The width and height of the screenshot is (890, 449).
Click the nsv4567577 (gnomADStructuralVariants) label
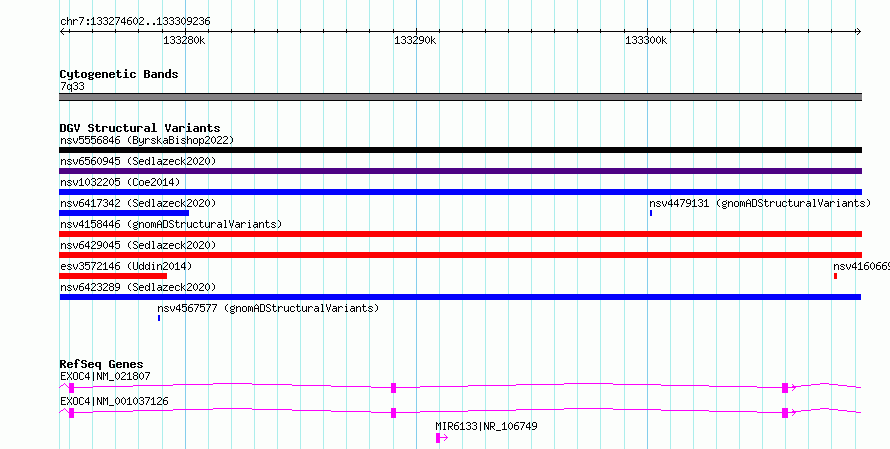point(268,308)
